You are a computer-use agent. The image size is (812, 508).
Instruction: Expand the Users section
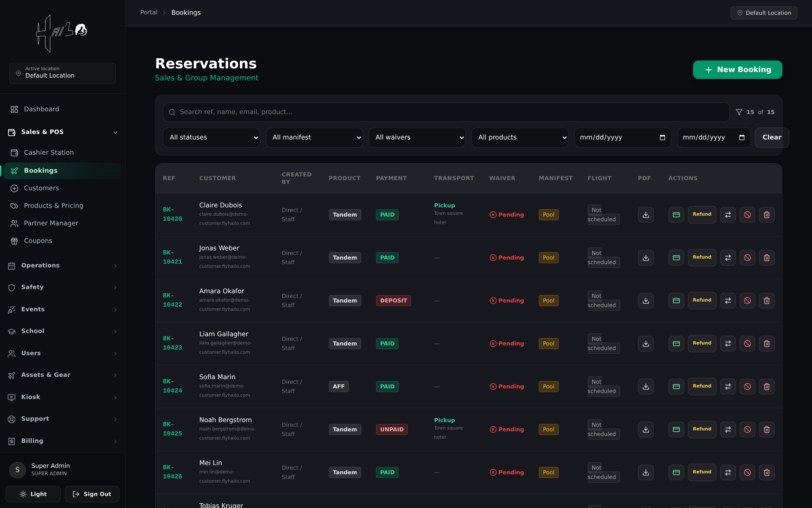(63, 353)
